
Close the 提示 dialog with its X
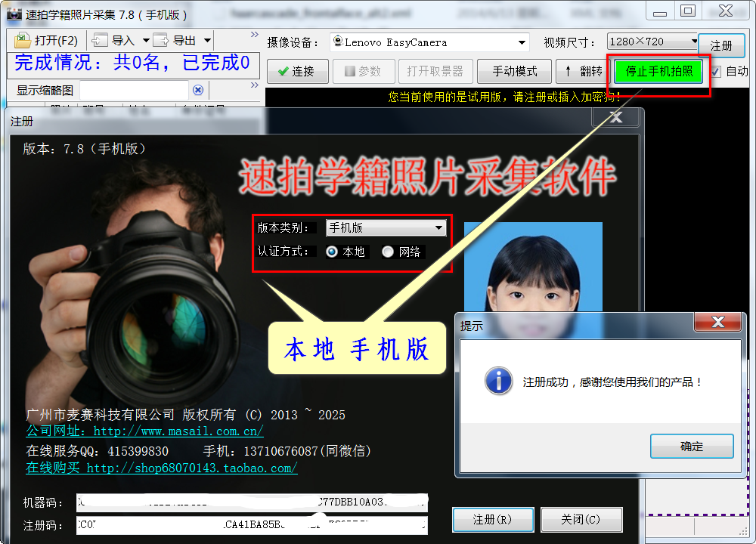717,322
